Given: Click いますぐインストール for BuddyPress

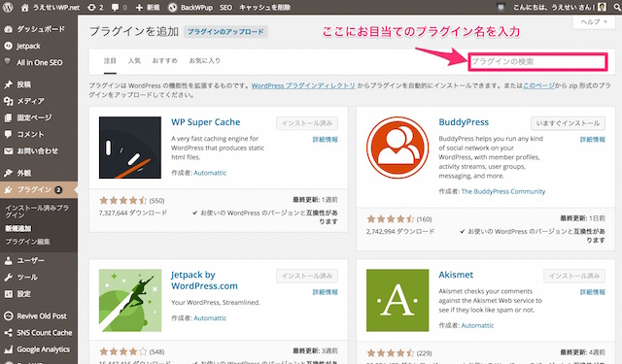Looking at the screenshot, I should (568, 123).
